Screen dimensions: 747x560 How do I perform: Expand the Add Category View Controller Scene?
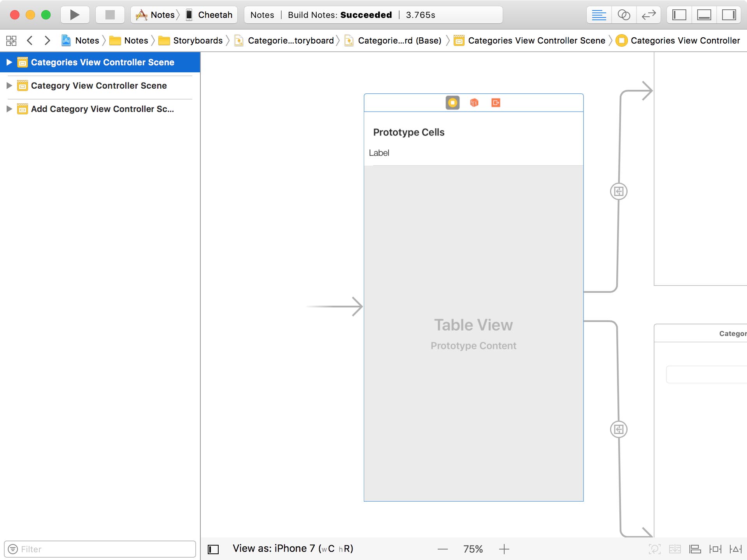point(9,109)
